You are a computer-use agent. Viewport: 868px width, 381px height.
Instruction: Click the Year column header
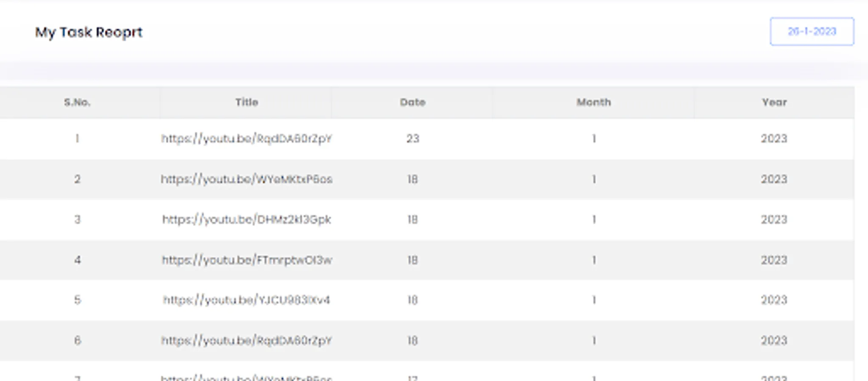774,102
